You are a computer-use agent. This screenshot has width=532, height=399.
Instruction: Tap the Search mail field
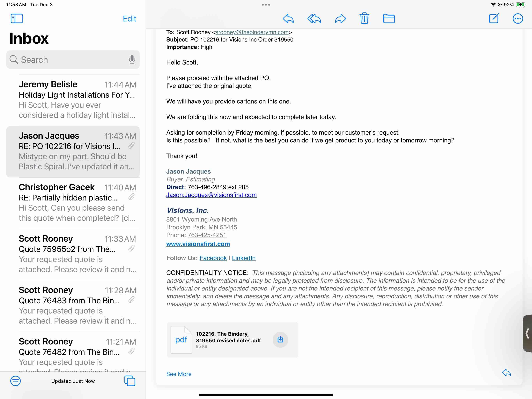click(x=70, y=59)
